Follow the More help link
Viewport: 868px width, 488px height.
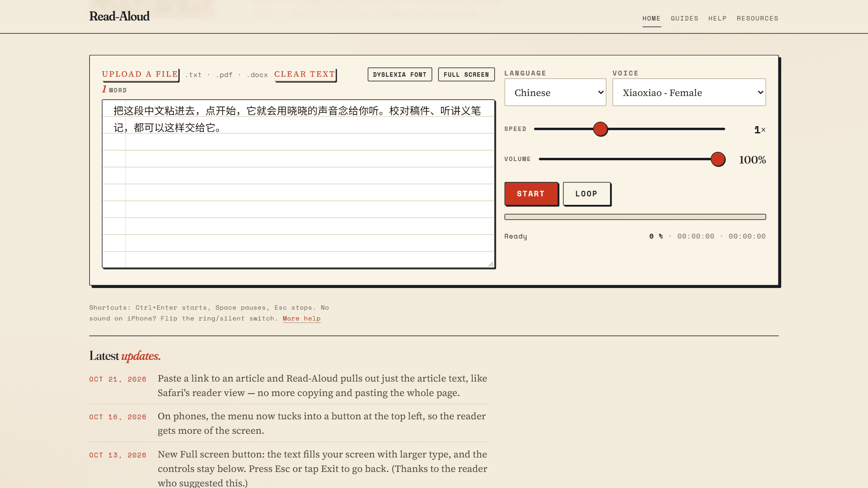point(301,319)
